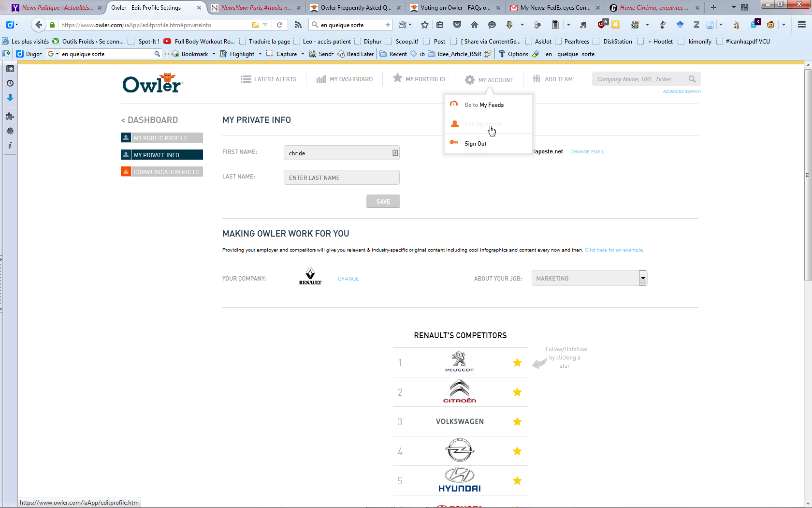Switch to Voting on Owler FAQs tab
Viewport: 812px width, 508px height.
click(456, 8)
